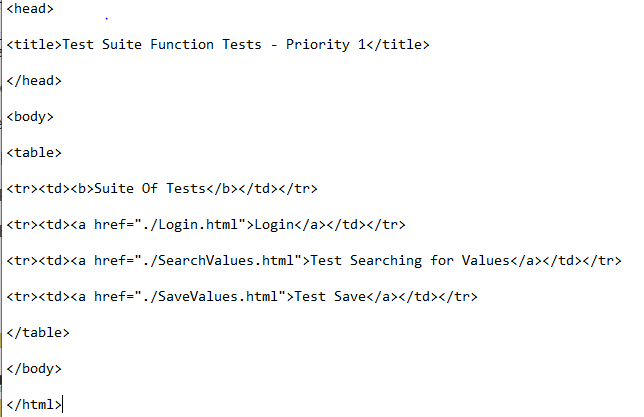Click the word 'Priority' in the title
Viewport: 644px width, 417px height.
coord(318,44)
